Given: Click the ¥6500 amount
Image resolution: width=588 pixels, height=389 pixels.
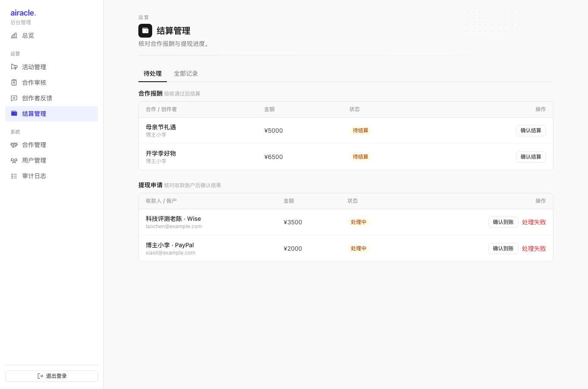Looking at the screenshot, I should point(274,157).
